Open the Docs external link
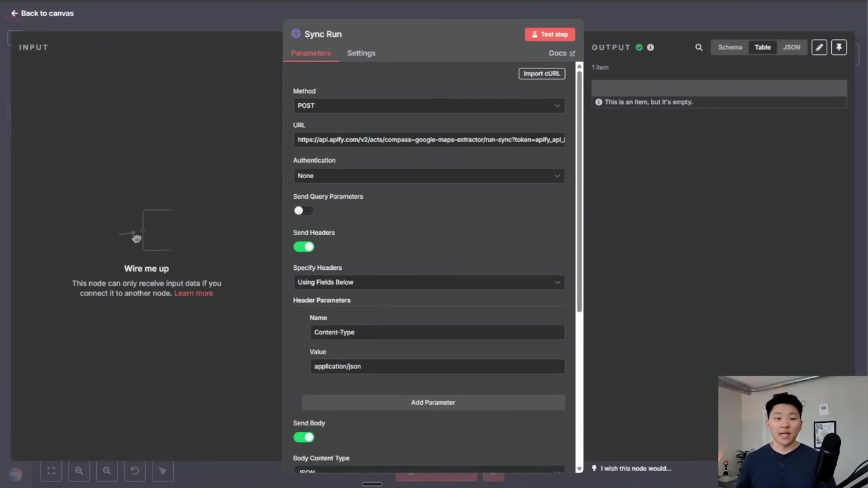The width and height of the screenshot is (868, 488). pos(561,53)
